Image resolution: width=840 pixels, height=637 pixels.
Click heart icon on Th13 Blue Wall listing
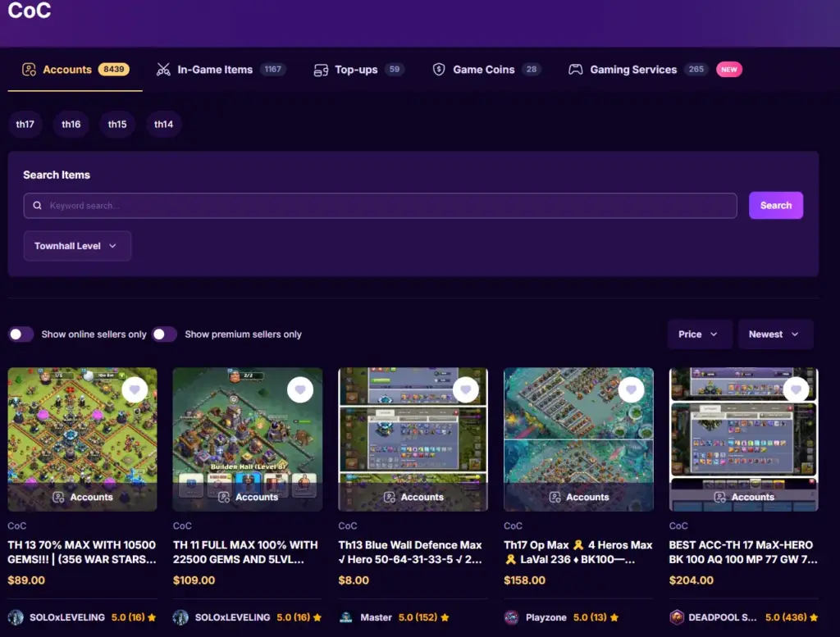466,389
